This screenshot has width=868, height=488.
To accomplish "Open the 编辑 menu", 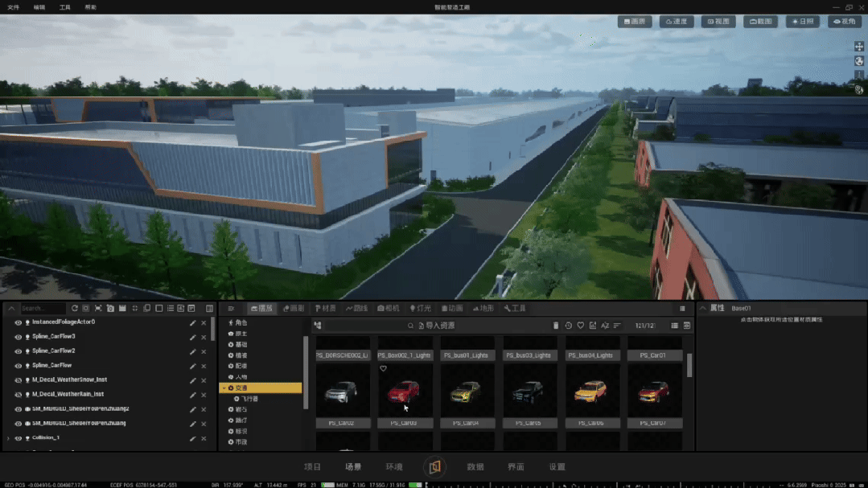I will coord(39,7).
